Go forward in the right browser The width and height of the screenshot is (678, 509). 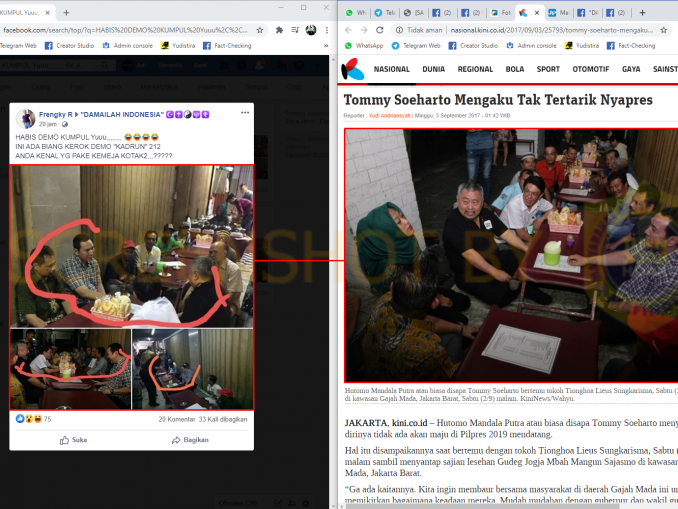tap(364, 30)
